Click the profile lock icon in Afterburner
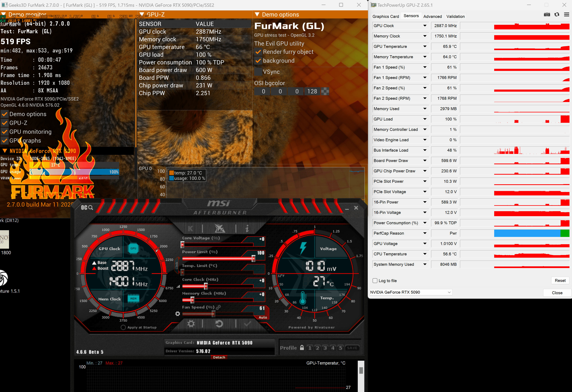 302,348
